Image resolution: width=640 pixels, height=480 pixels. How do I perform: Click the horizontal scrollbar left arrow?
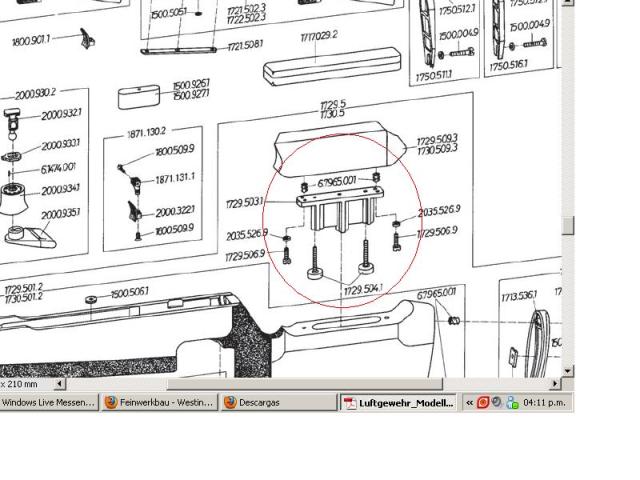(59, 384)
